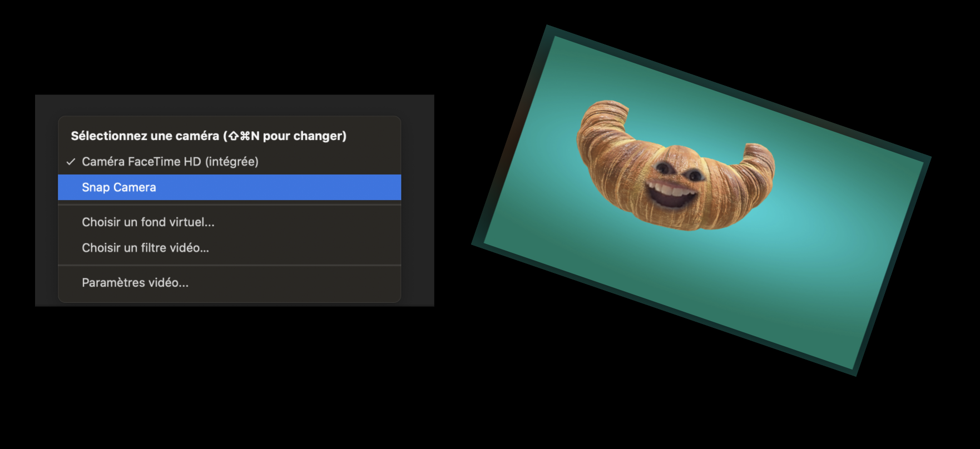Viewport: 980px width, 449px height.
Task: Click the Sélectionnez une caméra header text
Action: 209,136
